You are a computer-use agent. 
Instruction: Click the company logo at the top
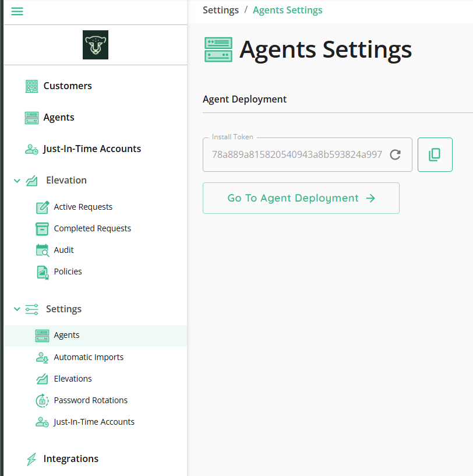pos(95,44)
